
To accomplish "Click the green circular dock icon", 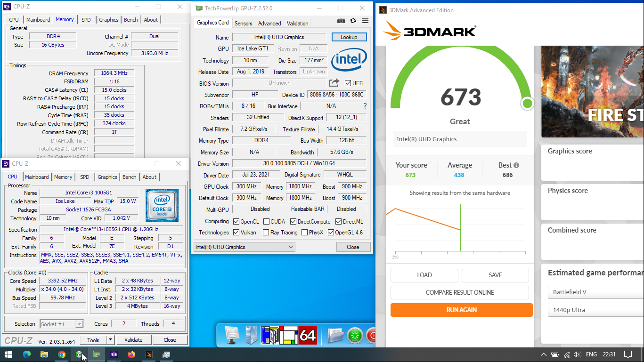I will pyautogui.click(x=355, y=336).
